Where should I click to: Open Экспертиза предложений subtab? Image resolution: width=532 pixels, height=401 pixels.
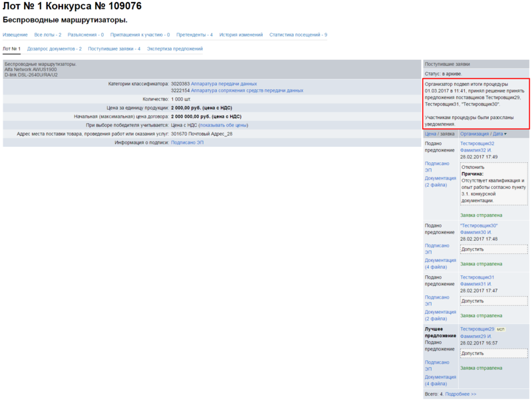point(174,49)
